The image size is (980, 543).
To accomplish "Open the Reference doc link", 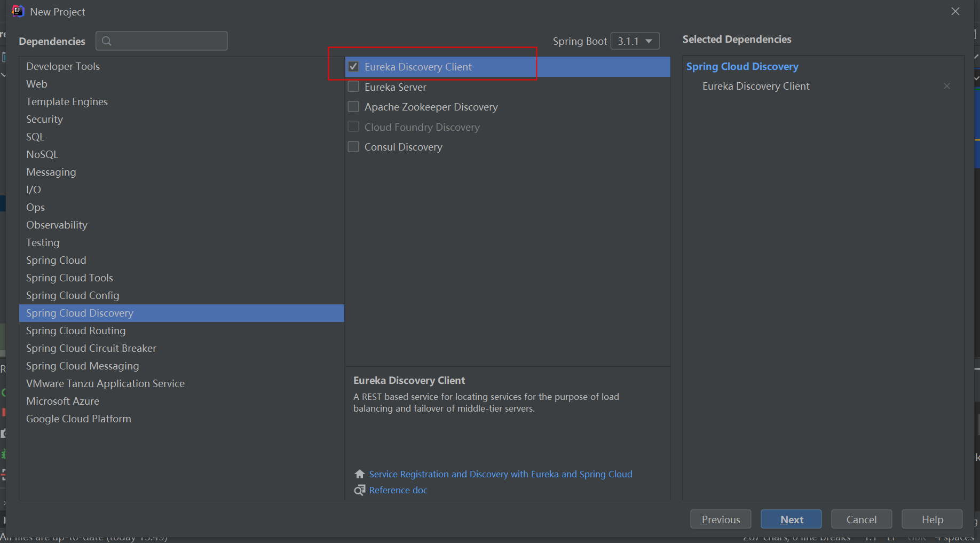I will coord(398,490).
